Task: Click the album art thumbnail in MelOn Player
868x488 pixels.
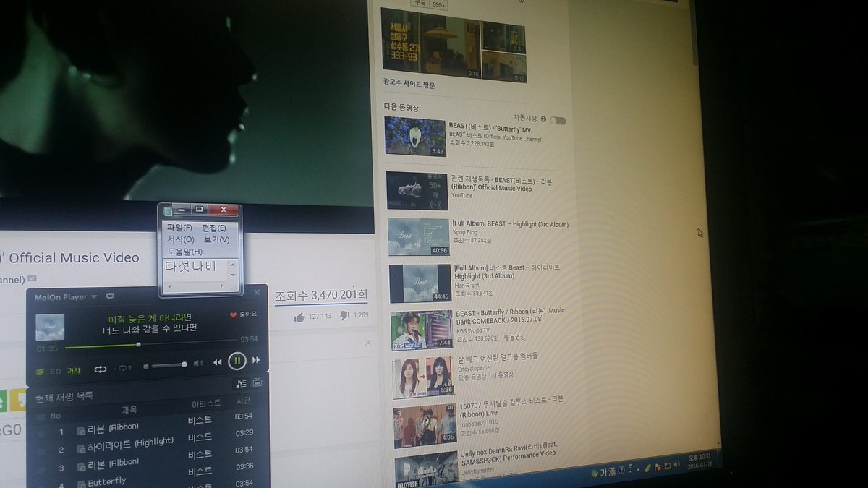Action: pos(50,327)
